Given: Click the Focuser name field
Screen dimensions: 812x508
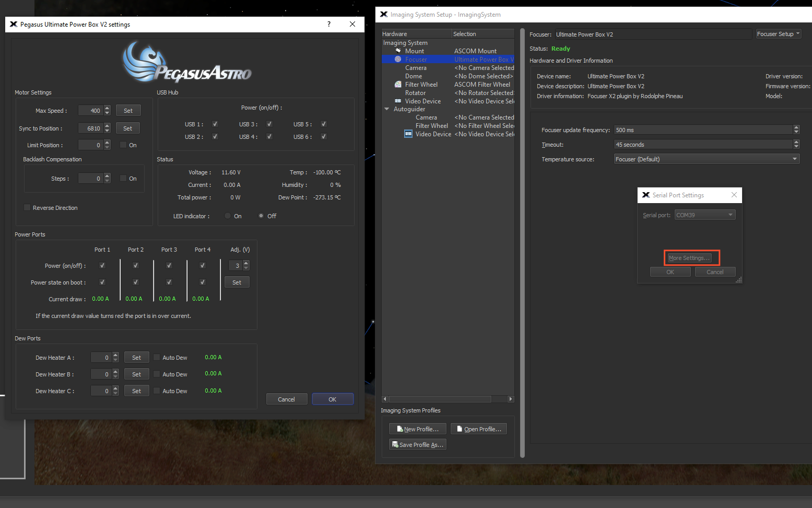Looking at the screenshot, I should tap(653, 34).
